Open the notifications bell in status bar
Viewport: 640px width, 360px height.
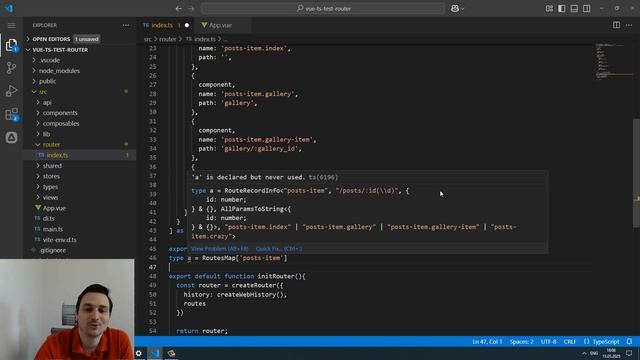tap(629, 341)
